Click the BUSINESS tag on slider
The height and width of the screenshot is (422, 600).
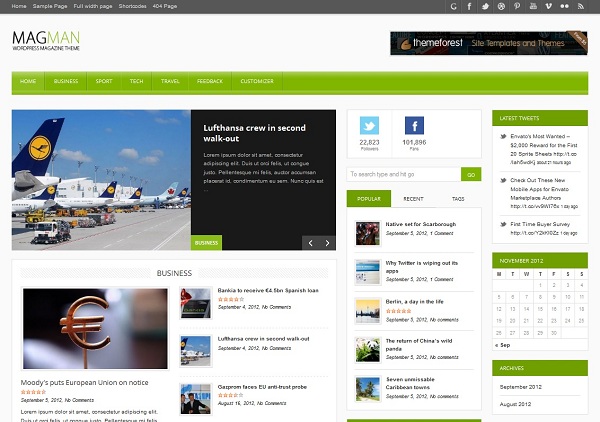pyautogui.click(x=206, y=243)
